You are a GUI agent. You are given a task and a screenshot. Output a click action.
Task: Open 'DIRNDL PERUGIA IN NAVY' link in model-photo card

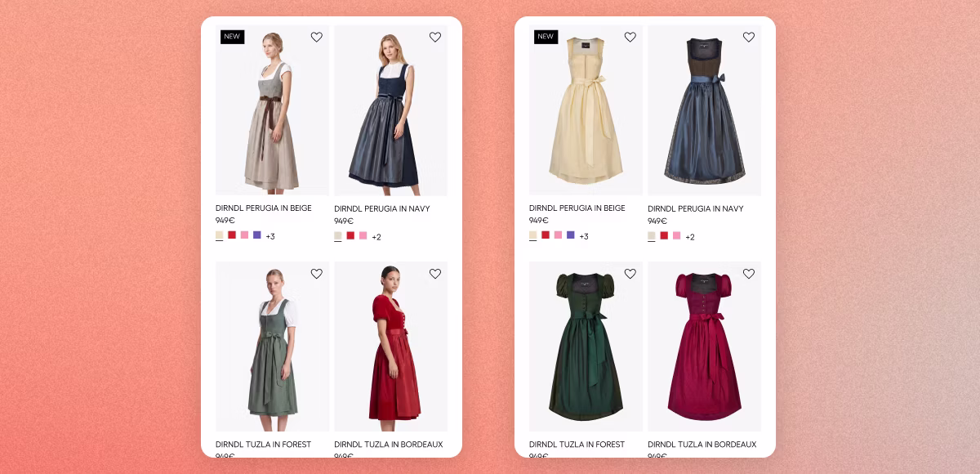[x=382, y=208]
